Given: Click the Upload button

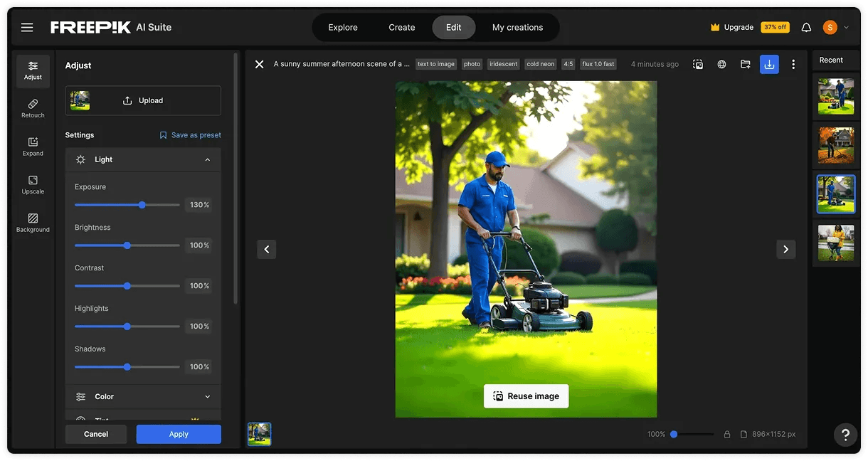Looking at the screenshot, I should point(143,100).
